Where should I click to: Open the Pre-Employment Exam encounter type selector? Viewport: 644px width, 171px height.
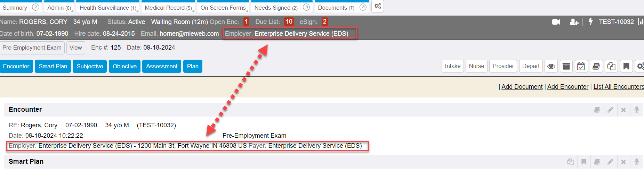coord(32,48)
